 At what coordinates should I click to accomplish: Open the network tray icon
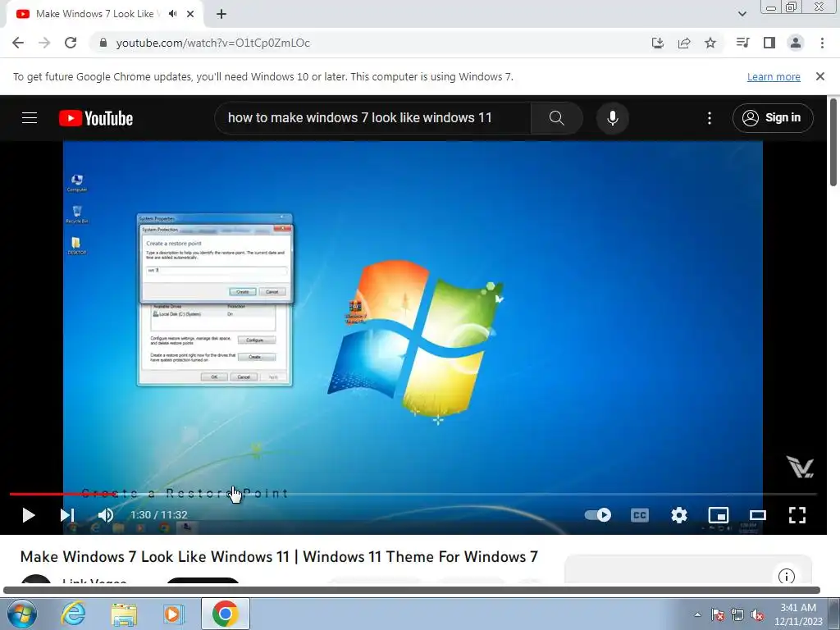(x=737, y=614)
